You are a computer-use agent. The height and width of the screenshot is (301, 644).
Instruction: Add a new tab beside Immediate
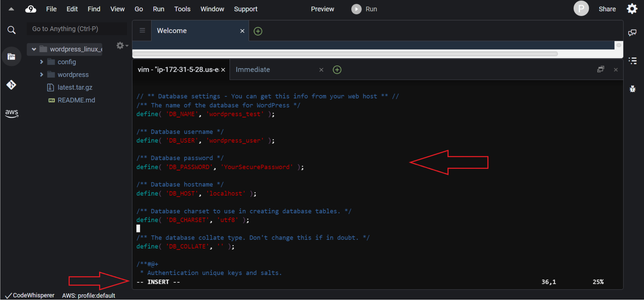point(337,70)
